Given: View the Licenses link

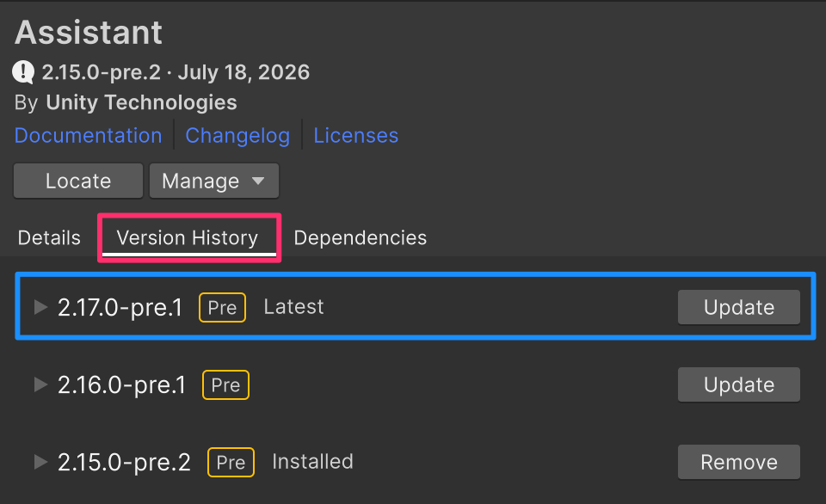Looking at the screenshot, I should tap(356, 135).
